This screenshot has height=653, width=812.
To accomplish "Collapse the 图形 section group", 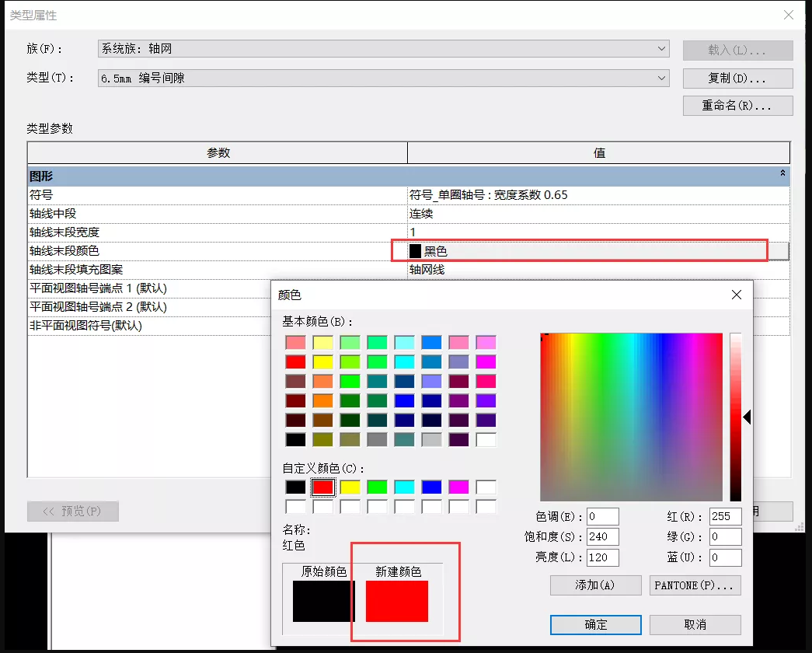I will [782, 173].
